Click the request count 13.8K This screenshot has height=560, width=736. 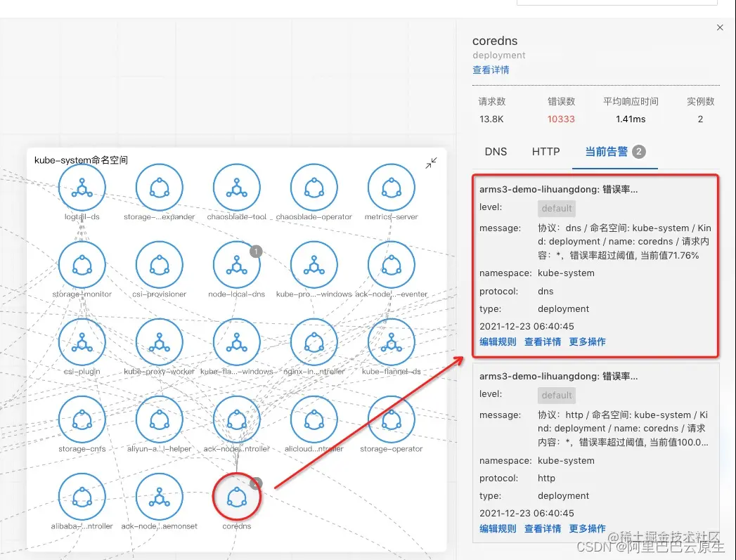pos(491,119)
